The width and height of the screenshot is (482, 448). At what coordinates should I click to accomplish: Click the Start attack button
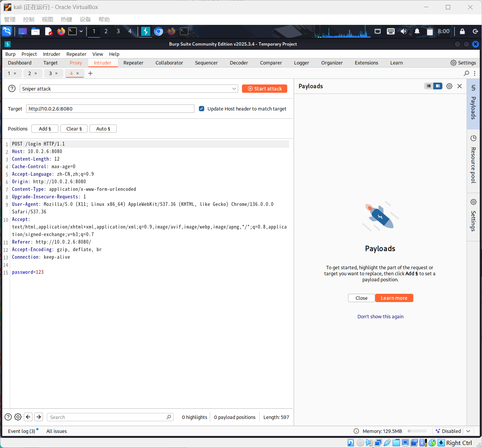265,89
